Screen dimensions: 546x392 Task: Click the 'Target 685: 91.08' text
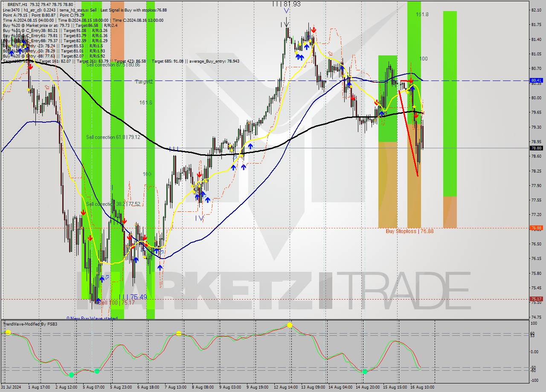(168, 61)
